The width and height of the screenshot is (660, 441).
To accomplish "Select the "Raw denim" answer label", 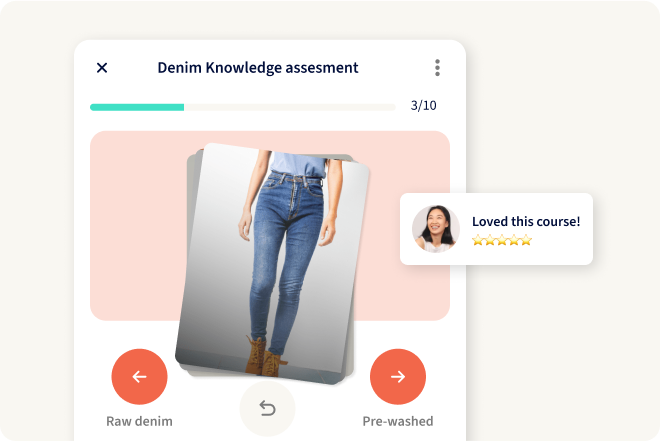I will pyautogui.click(x=139, y=421).
